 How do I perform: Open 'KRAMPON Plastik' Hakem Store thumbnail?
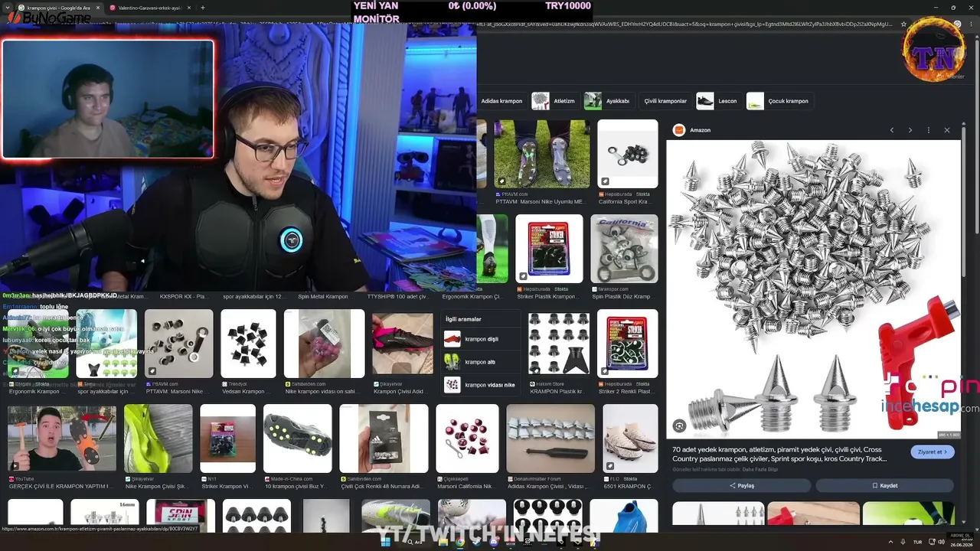560,344
